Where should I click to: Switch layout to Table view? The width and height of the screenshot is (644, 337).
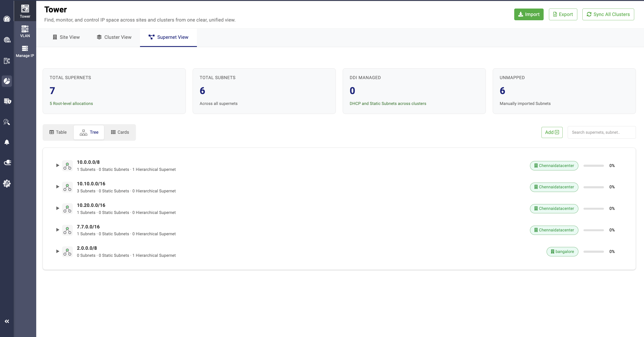(x=58, y=132)
